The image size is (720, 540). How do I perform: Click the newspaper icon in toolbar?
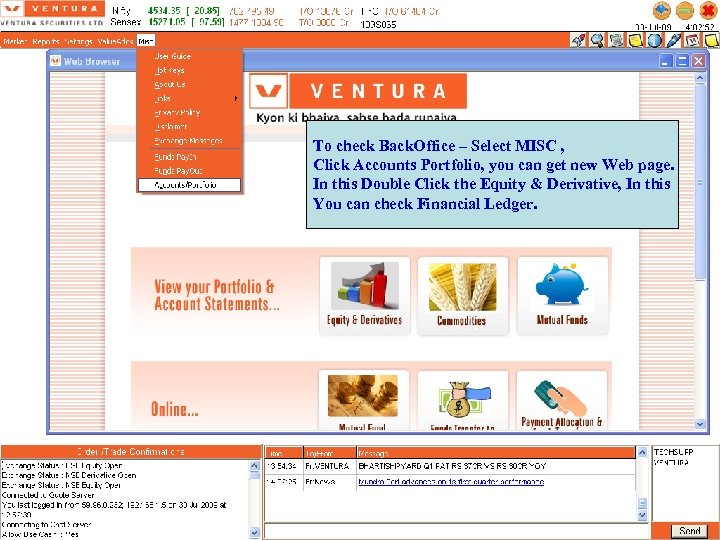[616, 40]
